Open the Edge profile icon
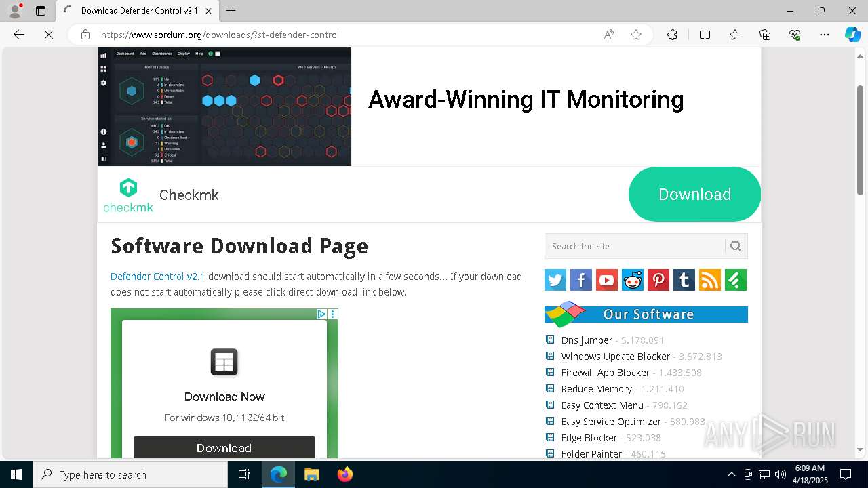The height and width of the screenshot is (488, 868). point(15,11)
